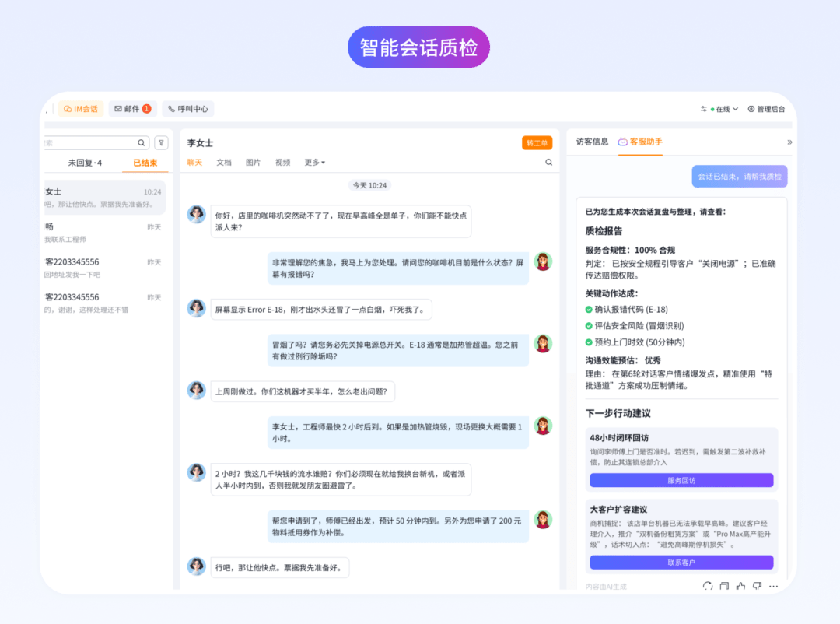This screenshot has height=624, width=840.
Task: Click the search icon in chat header
Action: [548, 163]
